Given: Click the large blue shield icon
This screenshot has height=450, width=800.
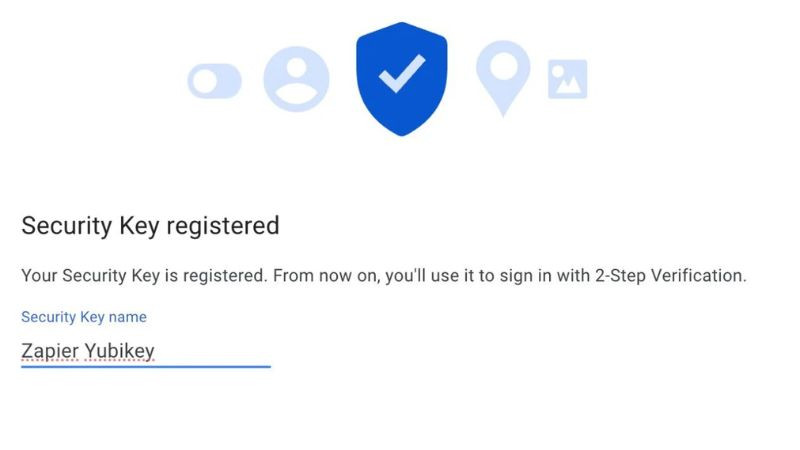Looking at the screenshot, I should click(401, 78).
